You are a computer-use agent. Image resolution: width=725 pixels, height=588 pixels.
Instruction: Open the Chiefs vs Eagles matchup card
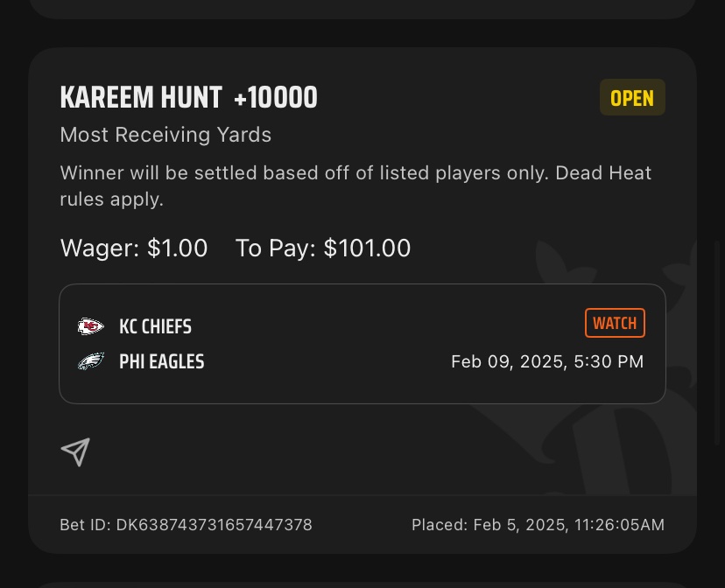tap(362, 344)
